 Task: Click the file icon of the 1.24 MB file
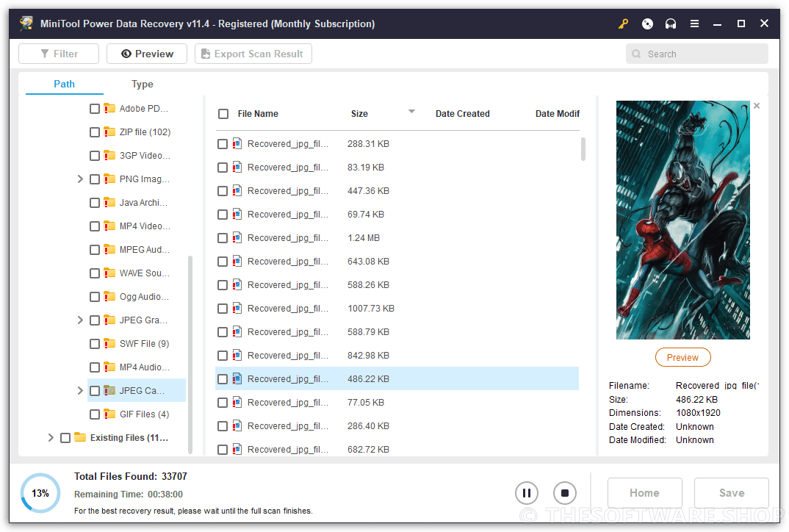(x=237, y=237)
